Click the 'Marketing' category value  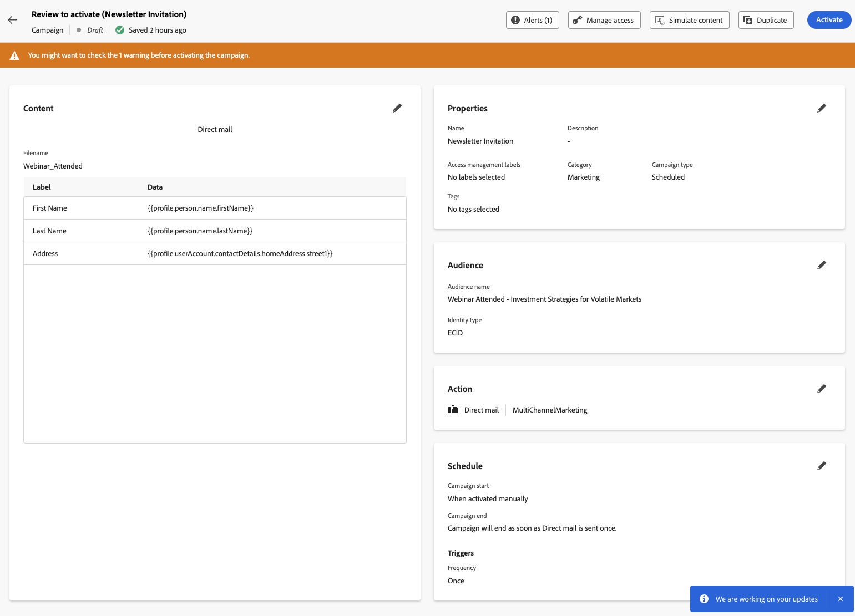coord(584,177)
